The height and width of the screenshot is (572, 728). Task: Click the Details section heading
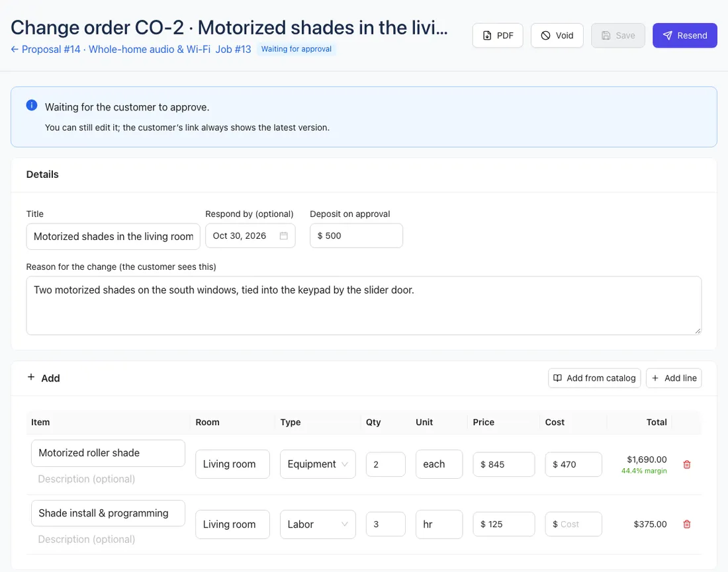42,175
